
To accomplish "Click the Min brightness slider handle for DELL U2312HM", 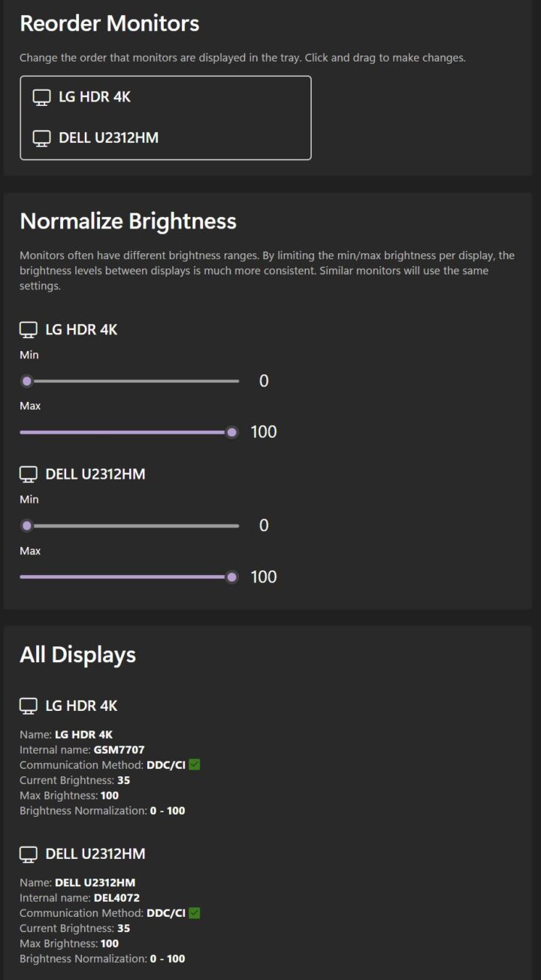I will point(27,525).
